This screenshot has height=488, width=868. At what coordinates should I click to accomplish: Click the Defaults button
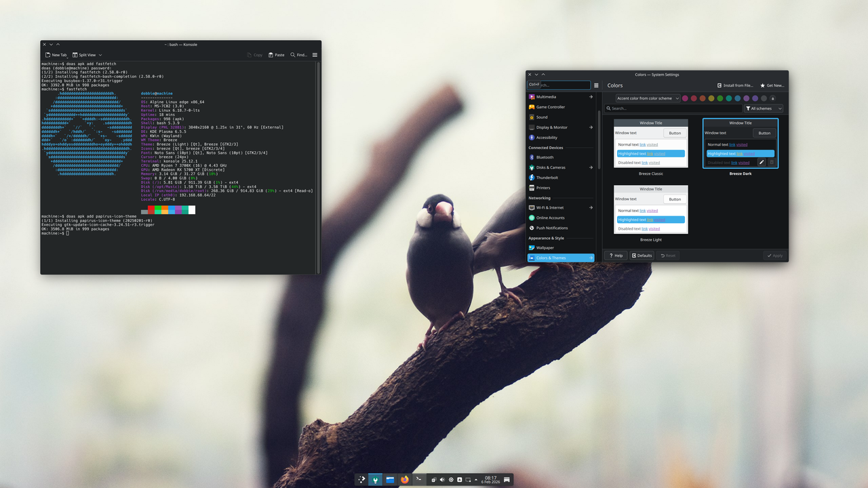(x=642, y=256)
